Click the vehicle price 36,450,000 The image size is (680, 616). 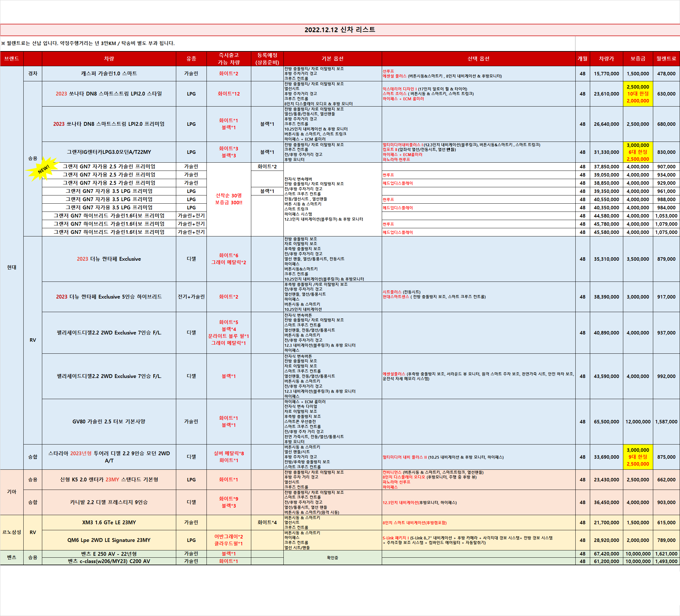pyautogui.click(x=607, y=502)
